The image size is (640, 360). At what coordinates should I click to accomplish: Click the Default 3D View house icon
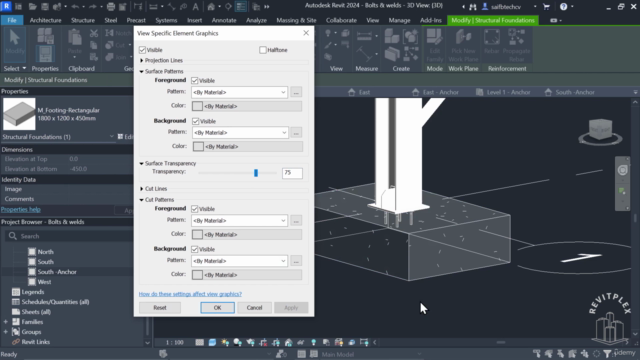click(211, 7)
